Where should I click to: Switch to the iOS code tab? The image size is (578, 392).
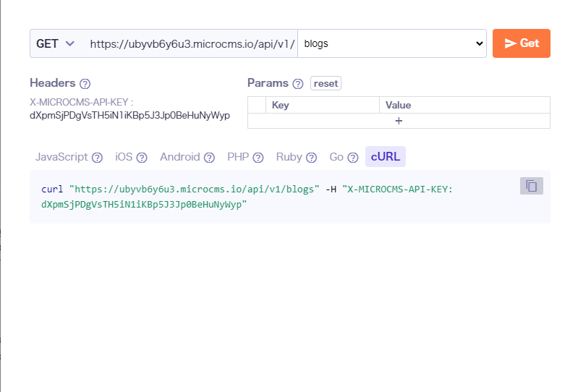click(x=124, y=157)
